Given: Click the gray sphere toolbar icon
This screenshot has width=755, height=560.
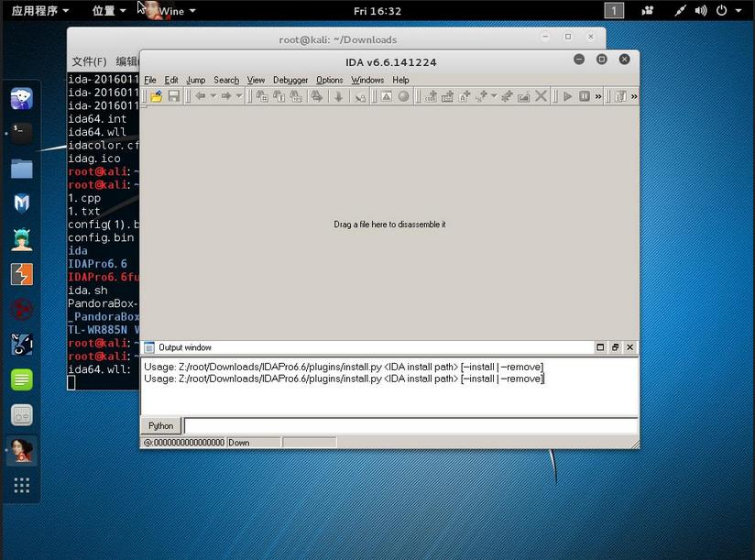Looking at the screenshot, I should pos(403,96).
